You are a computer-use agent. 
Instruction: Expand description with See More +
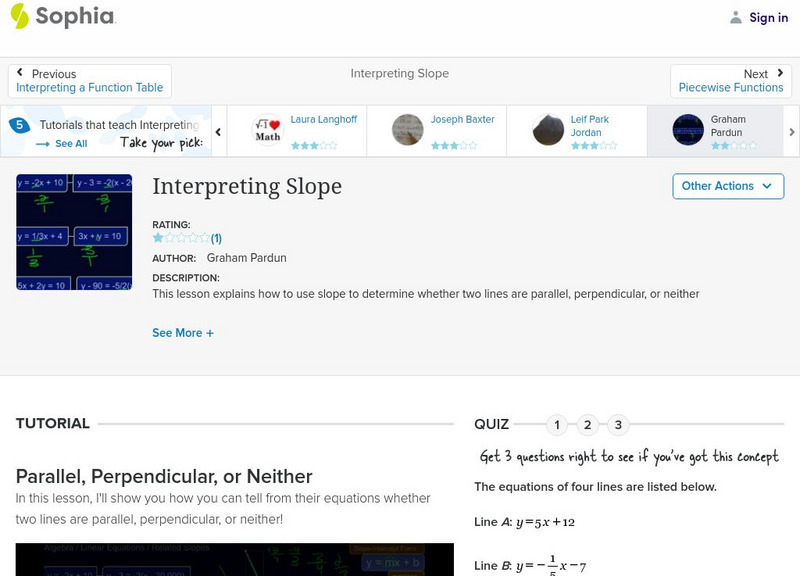click(183, 333)
